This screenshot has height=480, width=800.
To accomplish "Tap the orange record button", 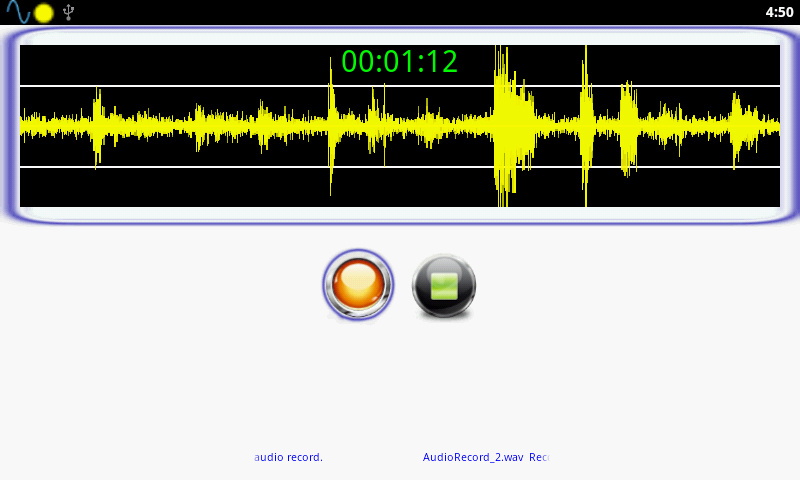I will (358, 285).
